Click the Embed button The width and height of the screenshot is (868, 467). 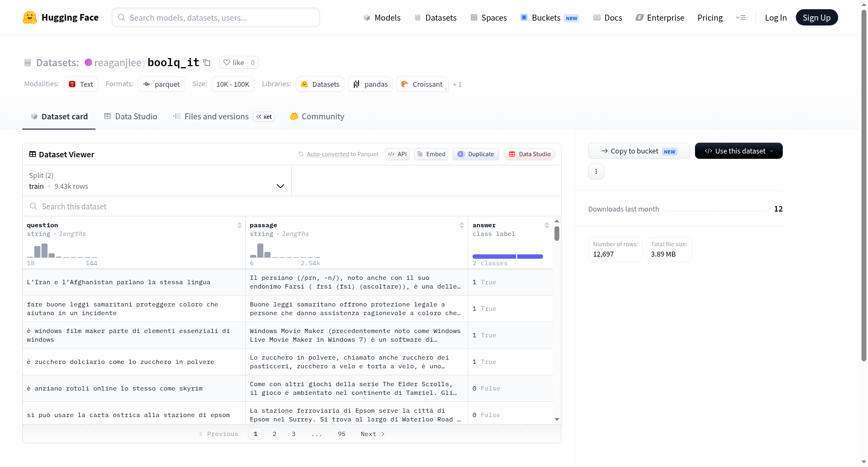(431, 154)
